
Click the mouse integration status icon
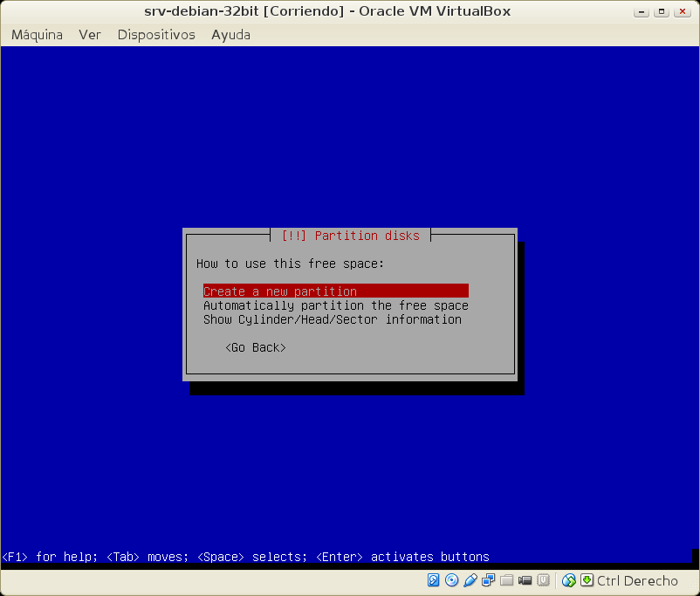[569, 580]
